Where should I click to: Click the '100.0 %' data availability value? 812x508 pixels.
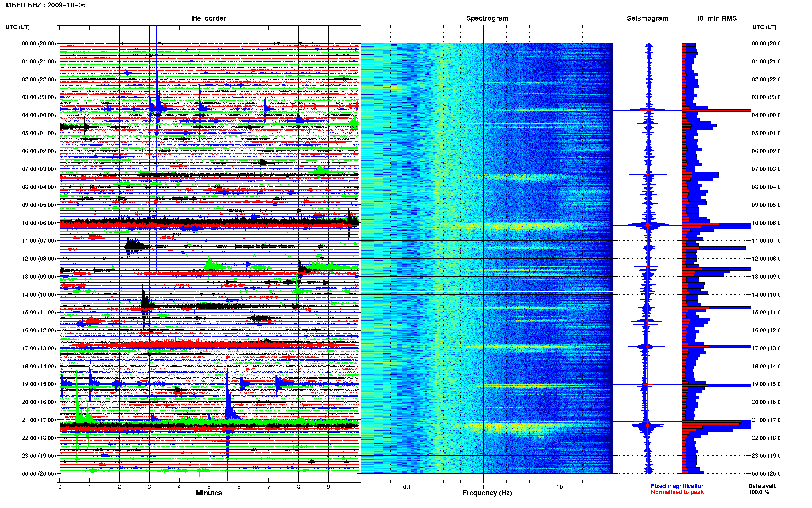coord(759,492)
